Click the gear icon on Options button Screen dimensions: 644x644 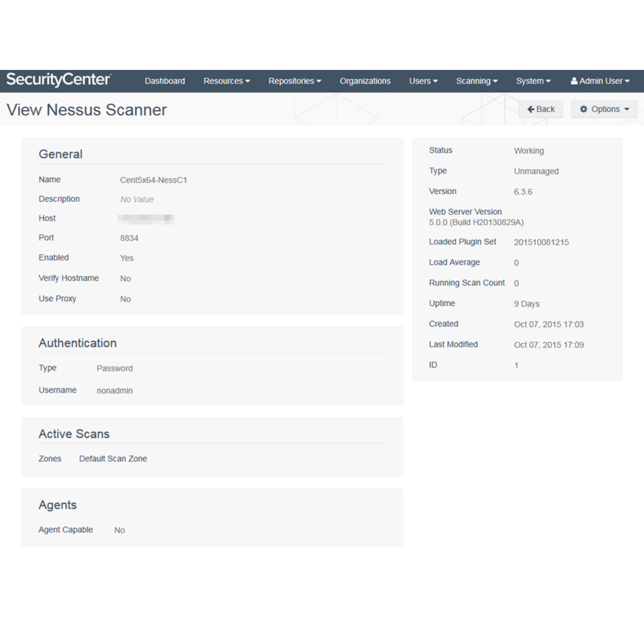click(x=584, y=109)
